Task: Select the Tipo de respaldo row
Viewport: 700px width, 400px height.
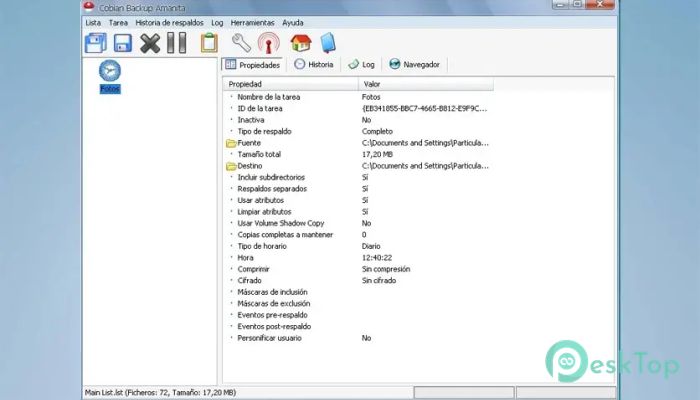Action: click(x=358, y=132)
